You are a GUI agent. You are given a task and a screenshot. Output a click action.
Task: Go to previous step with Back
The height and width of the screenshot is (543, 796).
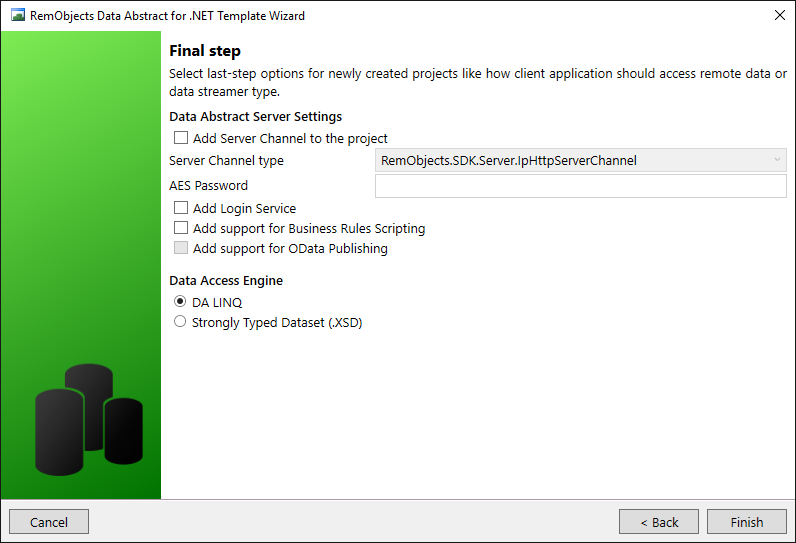tap(659, 522)
